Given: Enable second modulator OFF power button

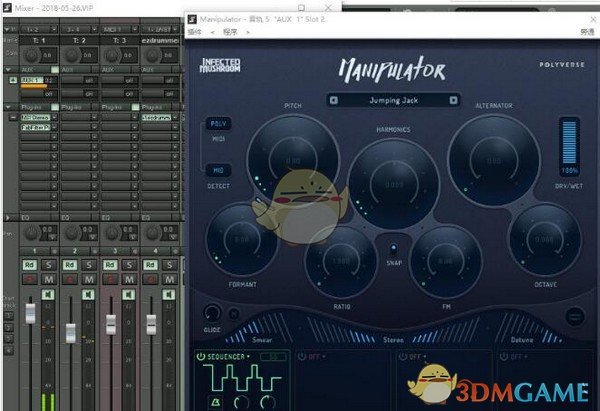Looking at the screenshot, I should tap(302, 357).
